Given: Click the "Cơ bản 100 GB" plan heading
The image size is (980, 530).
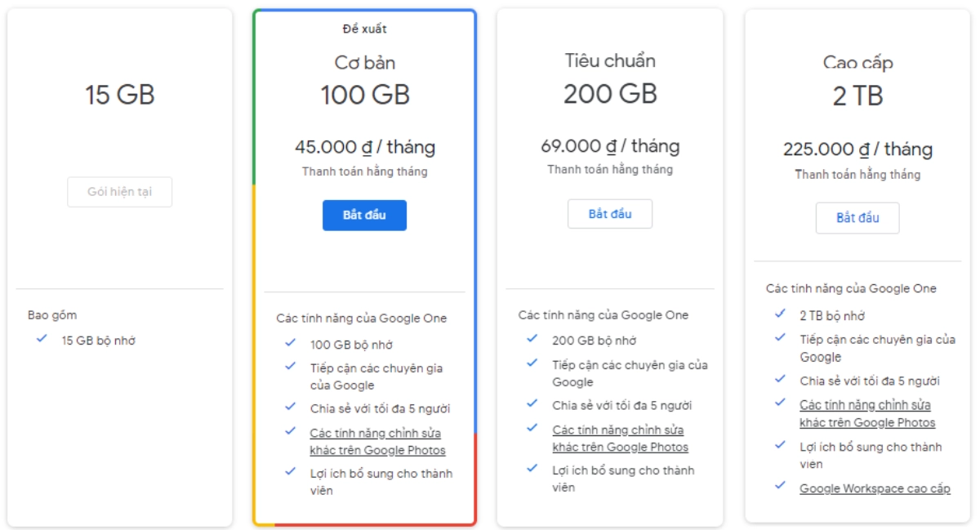Looking at the screenshot, I should coord(366,78).
